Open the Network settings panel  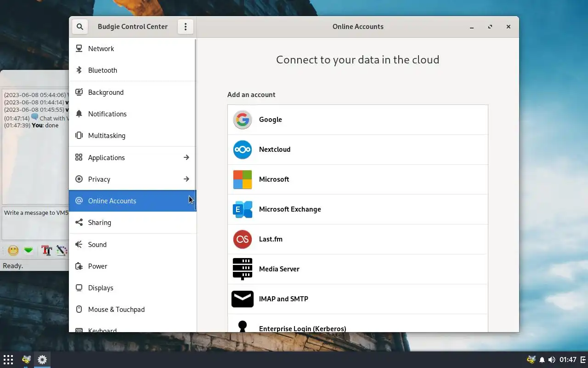(132, 48)
